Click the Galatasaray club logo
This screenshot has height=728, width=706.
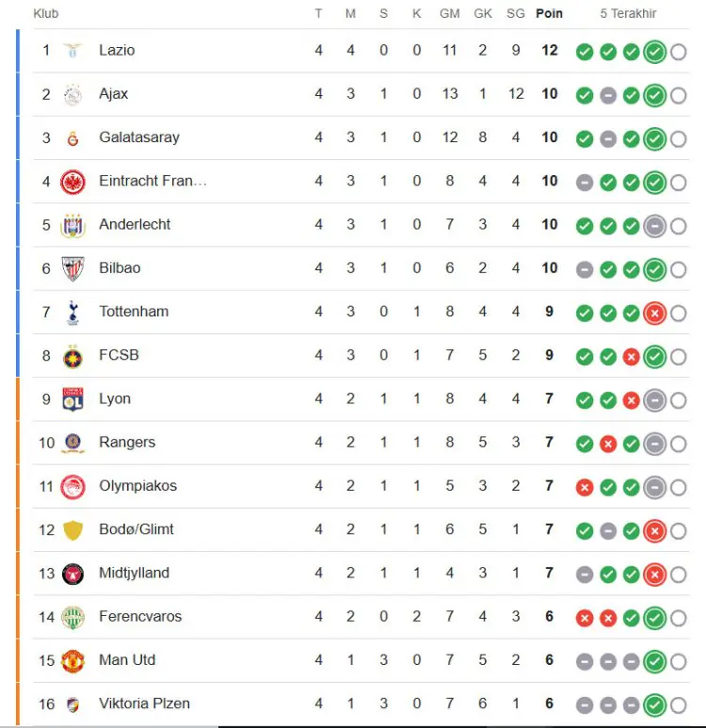(x=72, y=138)
